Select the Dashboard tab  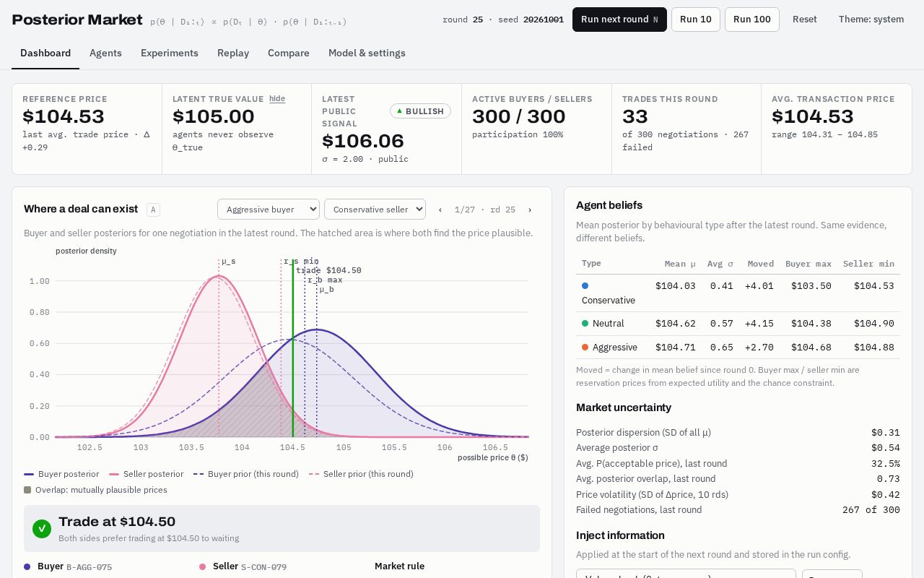click(x=45, y=53)
